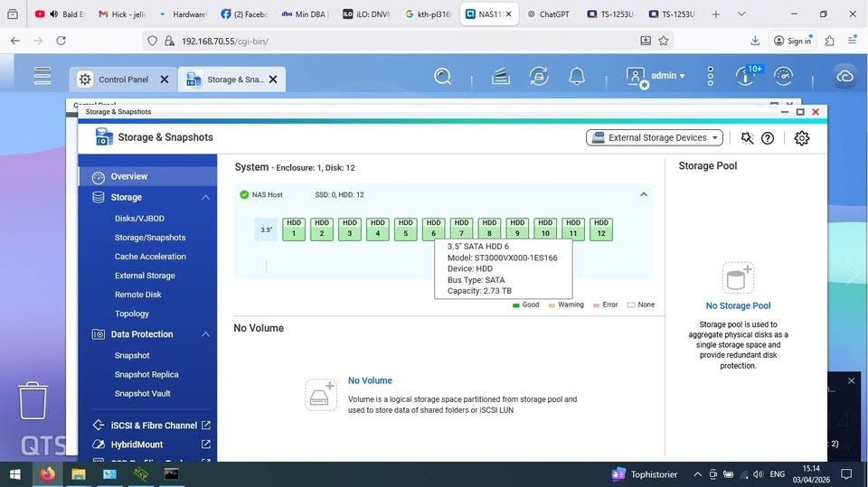This screenshot has height=487, width=868.
Task: Close the Control Panel QTS tab
Action: click(x=165, y=80)
